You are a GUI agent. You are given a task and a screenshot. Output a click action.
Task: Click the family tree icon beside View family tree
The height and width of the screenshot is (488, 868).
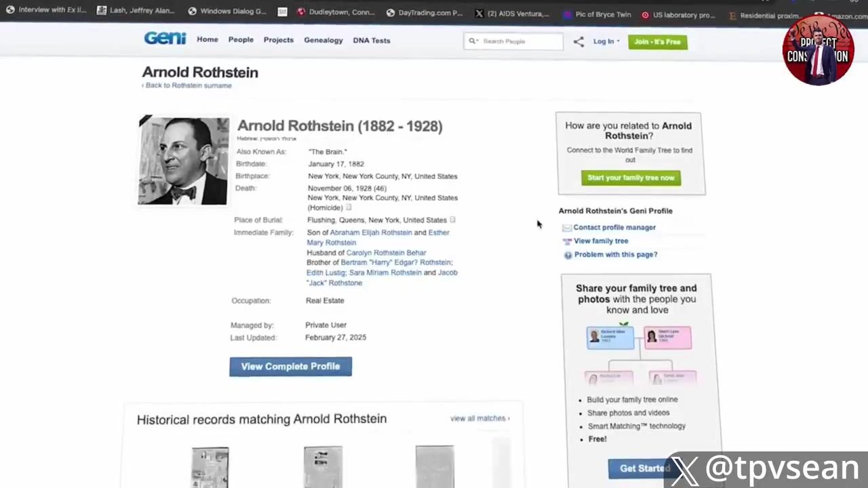point(567,241)
